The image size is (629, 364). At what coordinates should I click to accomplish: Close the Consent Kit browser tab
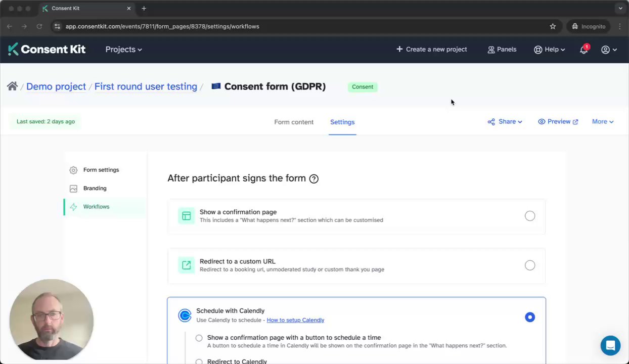pyautogui.click(x=128, y=8)
